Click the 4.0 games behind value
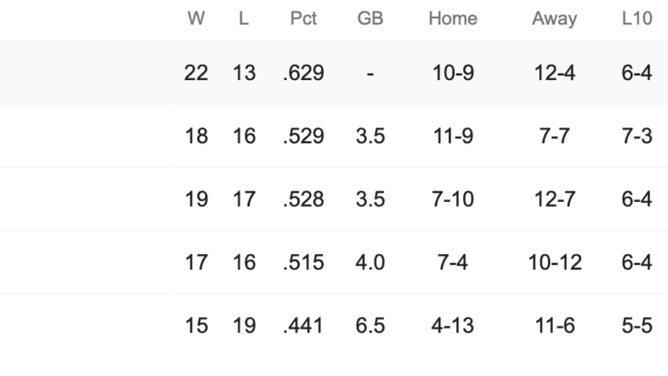The height and width of the screenshot is (376, 668). [370, 262]
